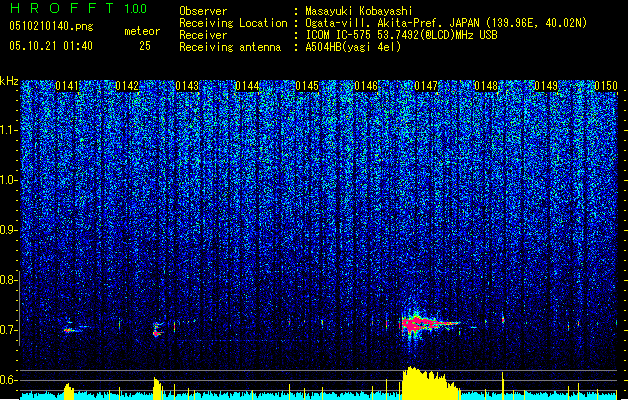Click the 0146 time marker
This screenshot has width=629, height=400.
(366, 86)
